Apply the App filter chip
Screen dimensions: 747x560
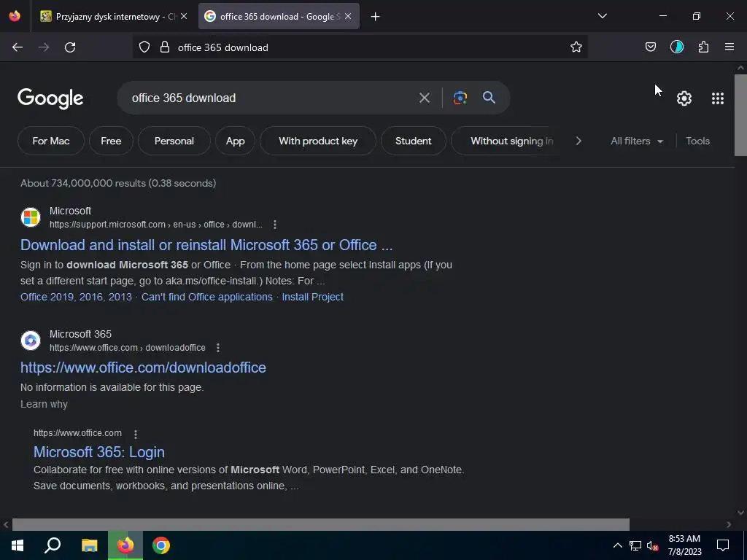click(x=236, y=141)
